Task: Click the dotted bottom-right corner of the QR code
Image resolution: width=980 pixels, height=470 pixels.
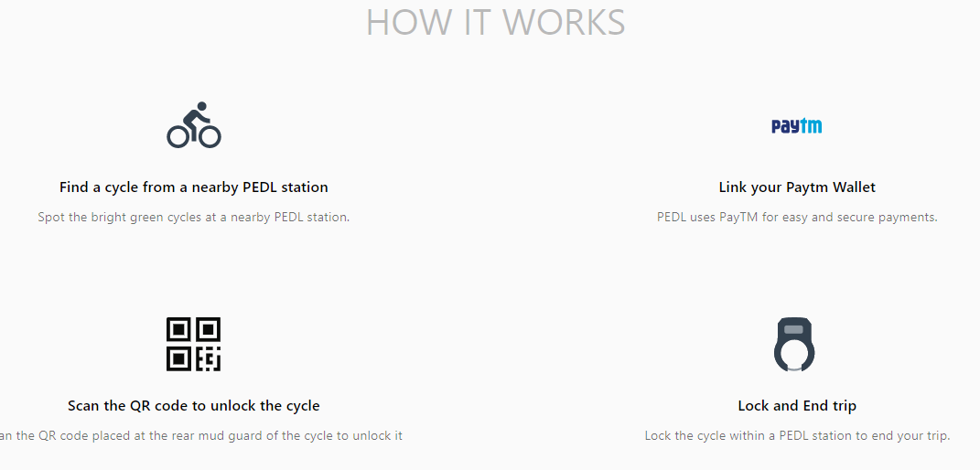Action: point(209,358)
